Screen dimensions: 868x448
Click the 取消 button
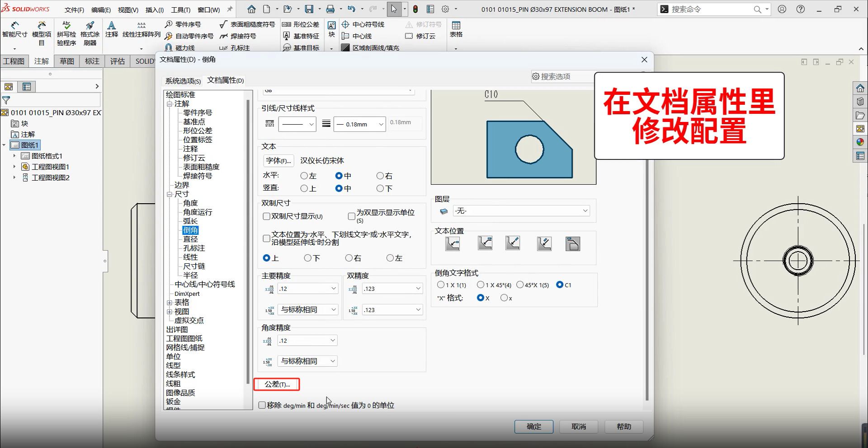click(x=579, y=426)
